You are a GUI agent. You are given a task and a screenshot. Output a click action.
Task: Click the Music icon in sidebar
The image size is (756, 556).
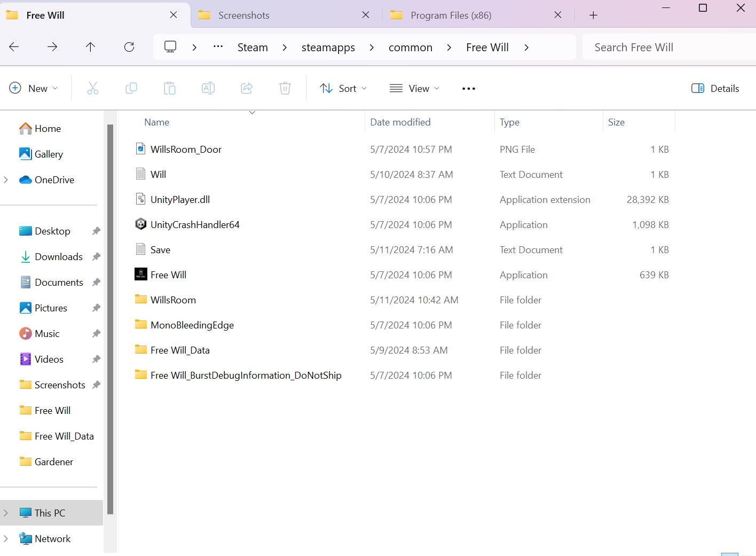[x=25, y=333]
